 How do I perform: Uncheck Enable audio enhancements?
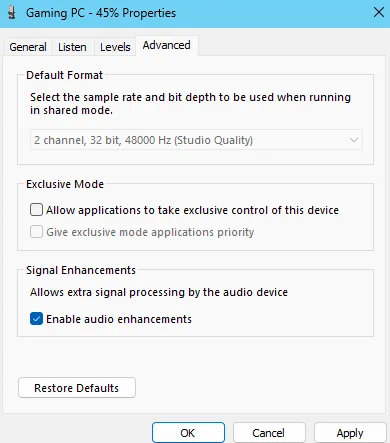[x=36, y=319]
